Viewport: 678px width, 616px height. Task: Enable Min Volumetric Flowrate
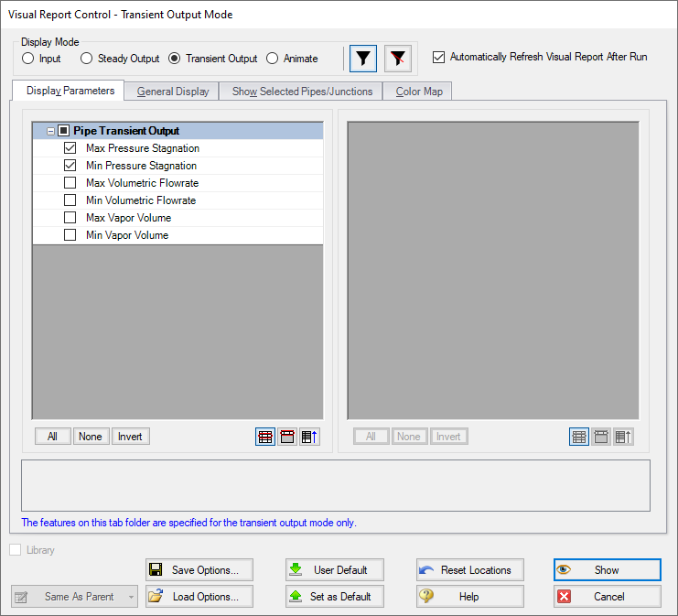[x=70, y=200]
